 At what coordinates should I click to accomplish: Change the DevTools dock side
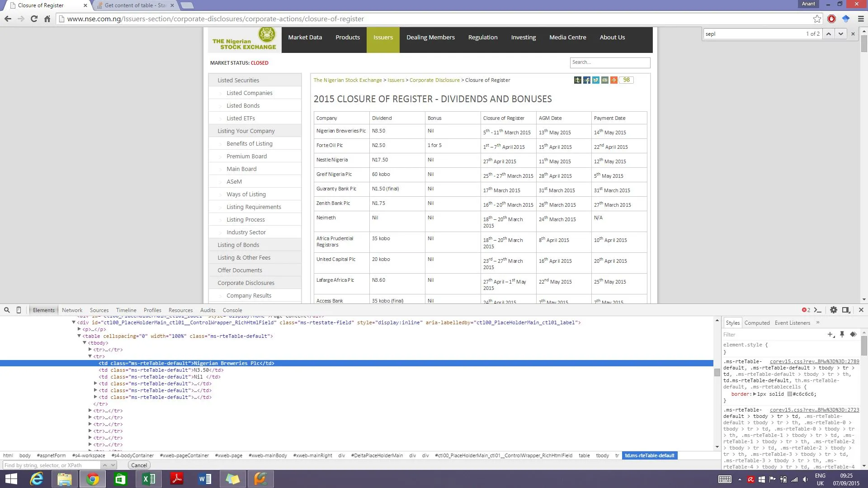pyautogui.click(x=846, y=310)
